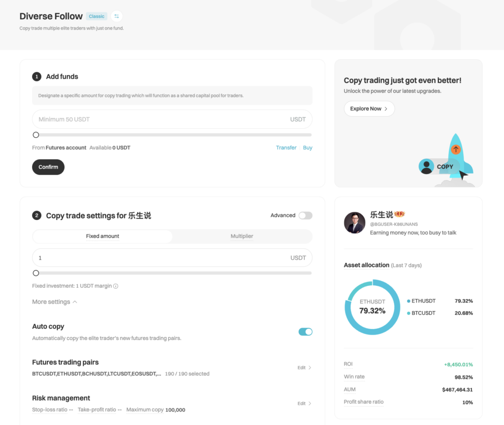504x425 pixels.
Task: Click the ETHUSDT donut chart
Action: (x=372, y=307)
